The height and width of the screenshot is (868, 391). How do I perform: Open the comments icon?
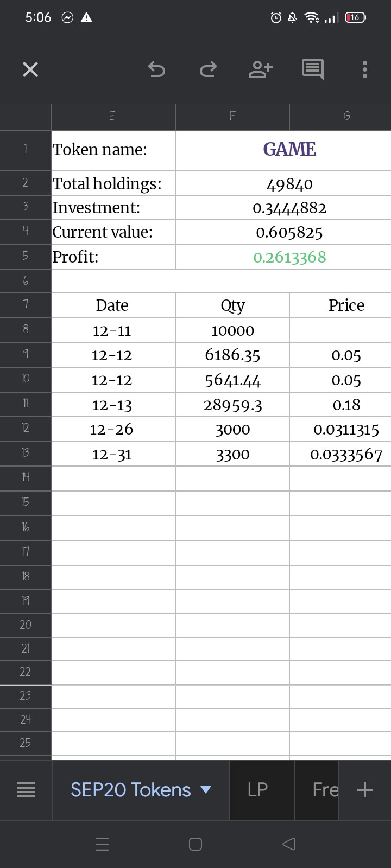point(313,69)
